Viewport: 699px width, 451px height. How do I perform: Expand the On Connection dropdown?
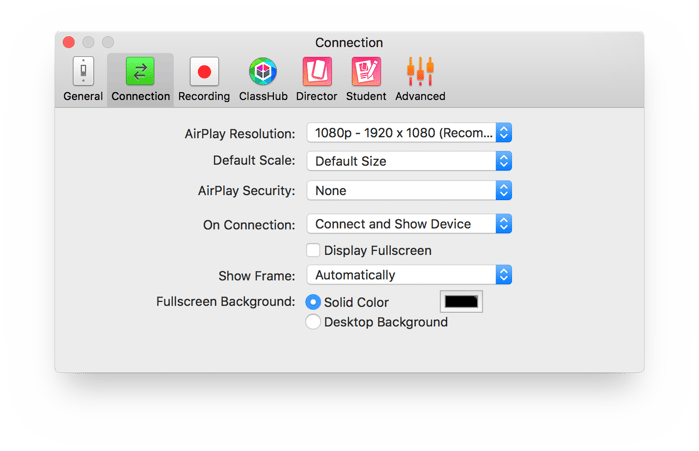409,224
